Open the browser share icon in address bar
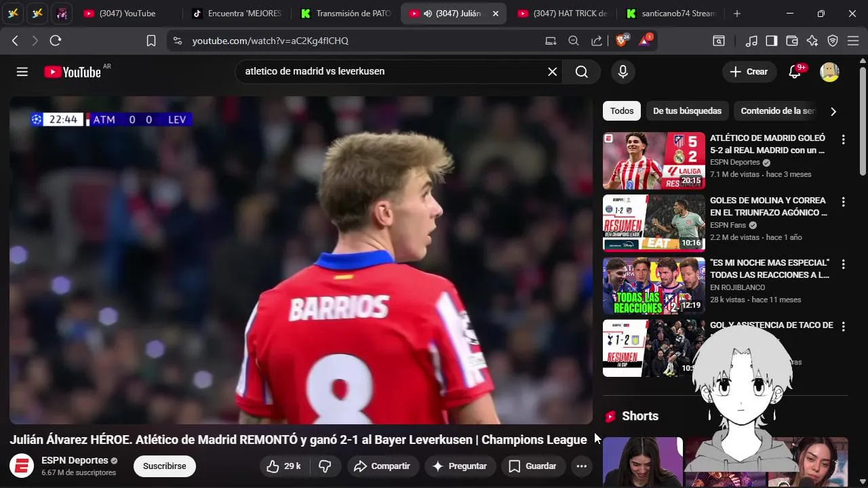The width and height of the screenshot is (868, 488). point(597,41)
